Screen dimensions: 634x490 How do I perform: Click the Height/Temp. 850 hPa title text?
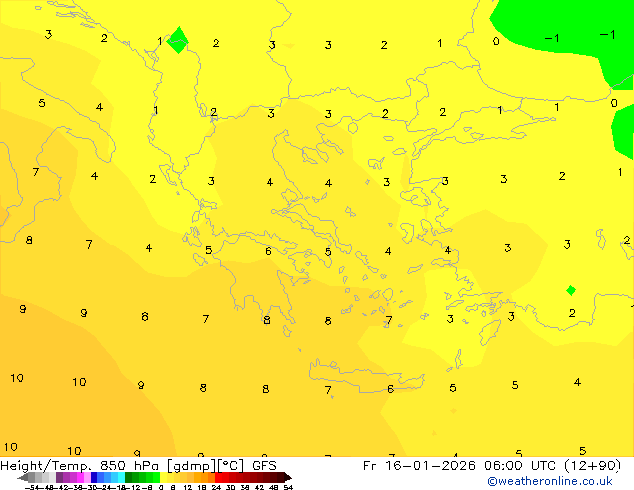pyautogui.click(x=80, y=466)
